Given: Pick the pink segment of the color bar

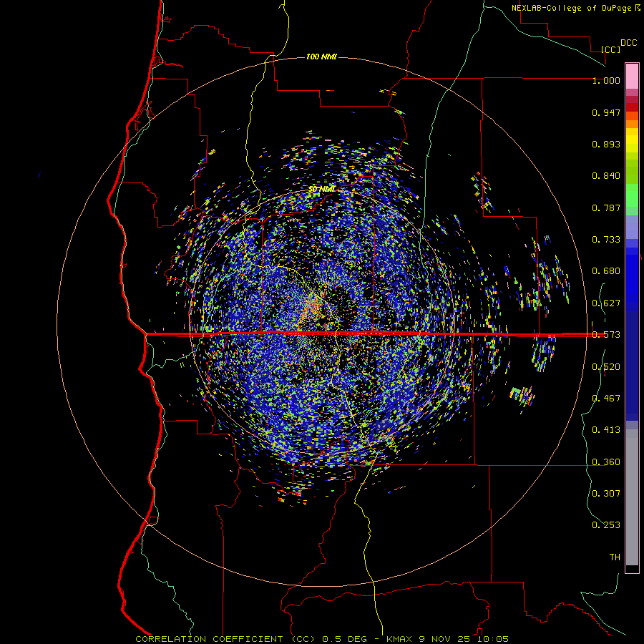Looking at the screenshot, I should [632, 77].
